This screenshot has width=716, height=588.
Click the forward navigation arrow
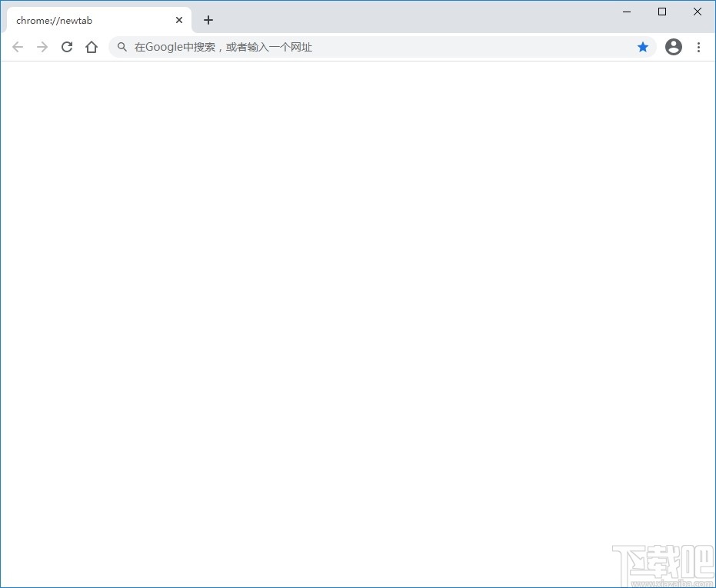pos(42,47)
